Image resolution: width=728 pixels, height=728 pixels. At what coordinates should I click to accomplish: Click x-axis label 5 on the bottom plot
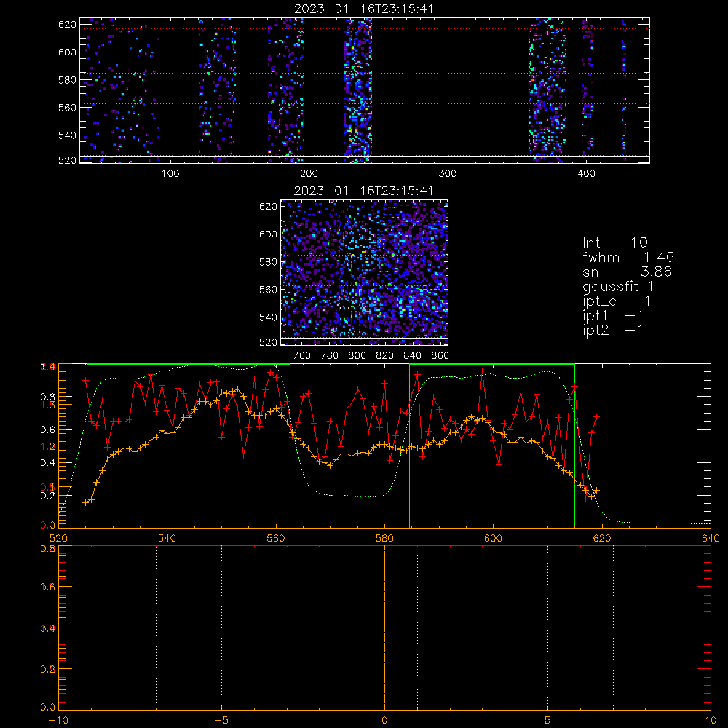pyautogui.click(x=548, y=721)
